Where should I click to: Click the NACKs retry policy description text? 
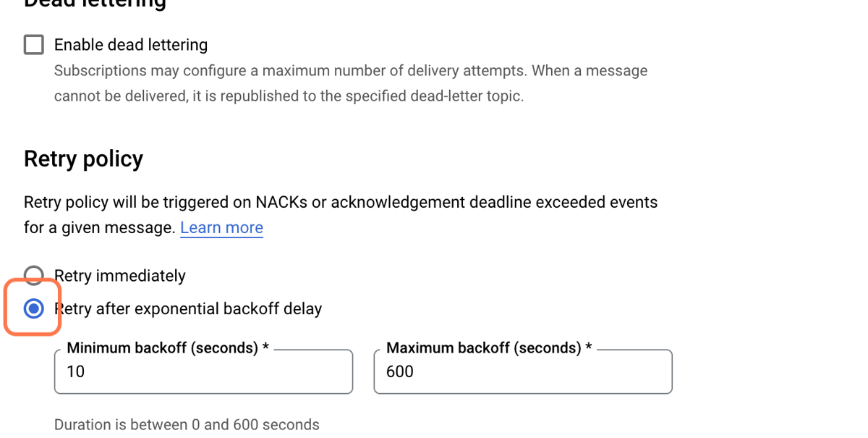(341, 215)
